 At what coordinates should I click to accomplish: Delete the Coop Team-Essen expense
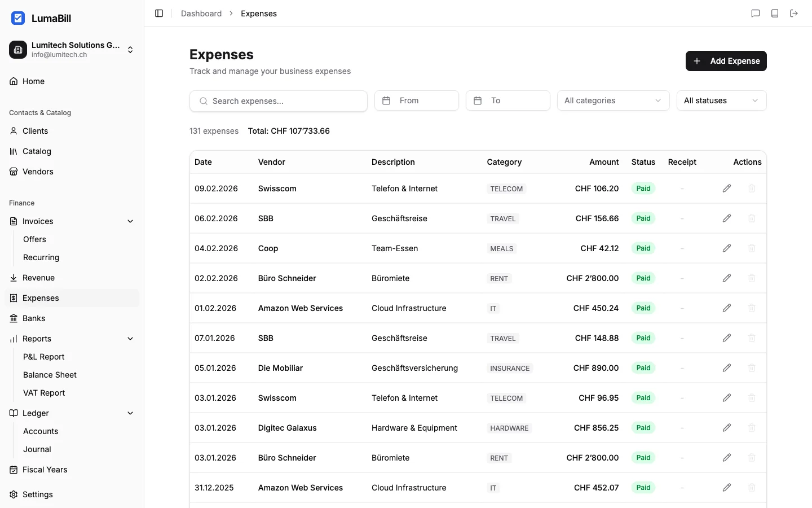(x=752, y=248)
